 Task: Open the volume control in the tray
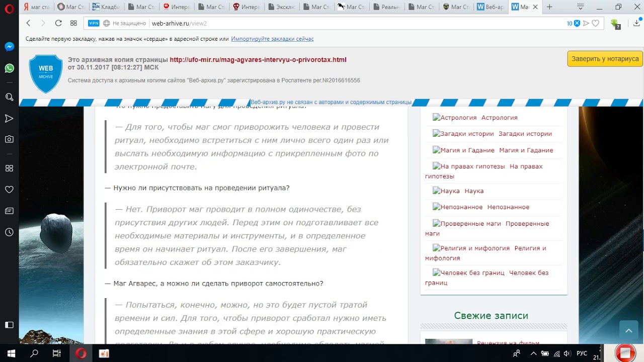(568, 353)
